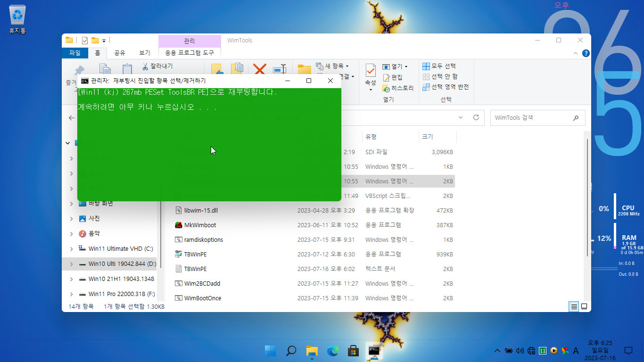Switch to the File (파일) ribbon tab
The image size is (644, 362).
(75, 53)
